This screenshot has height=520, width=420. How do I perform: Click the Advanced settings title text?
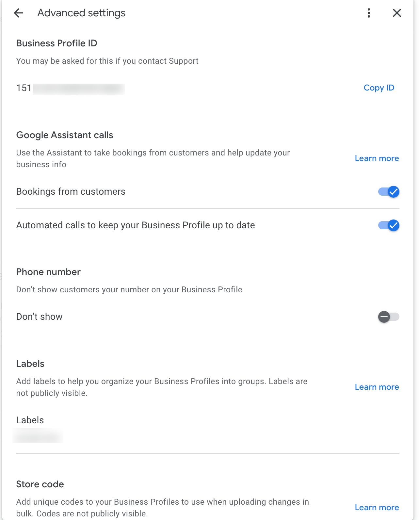pyautogui.click(x=81, y=13)
